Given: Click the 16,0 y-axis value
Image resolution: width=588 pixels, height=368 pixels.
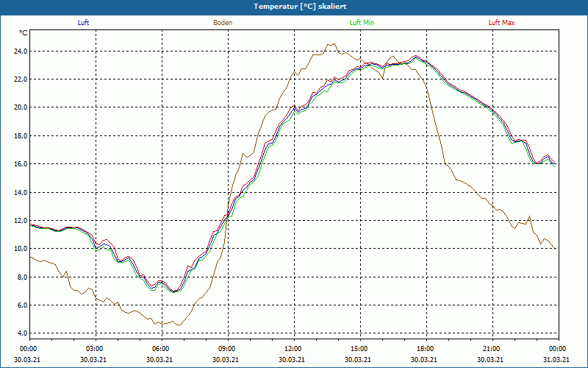Looking at the screenshot, I should point(21,164).
